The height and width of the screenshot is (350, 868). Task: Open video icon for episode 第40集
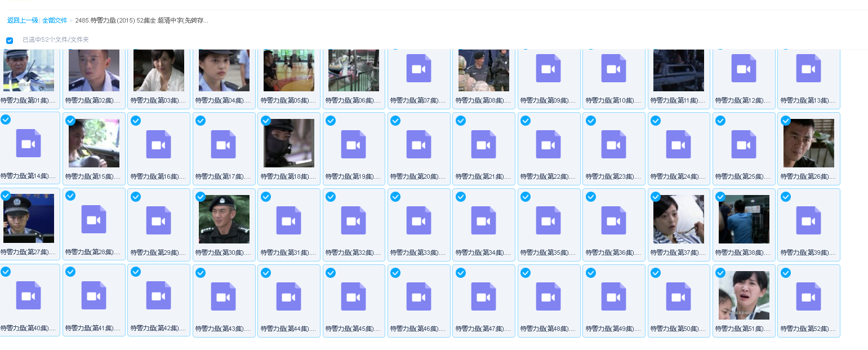(x=28, y=295)
